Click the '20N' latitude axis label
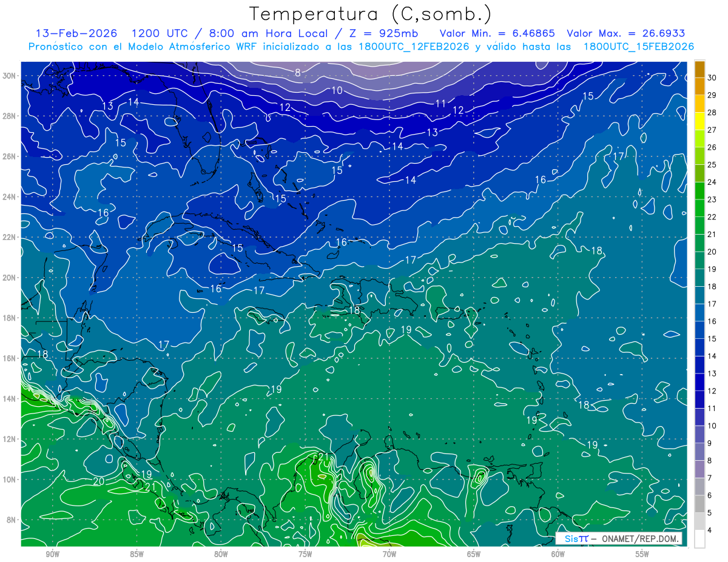728x562 pixels. click(x=10, y=277)
